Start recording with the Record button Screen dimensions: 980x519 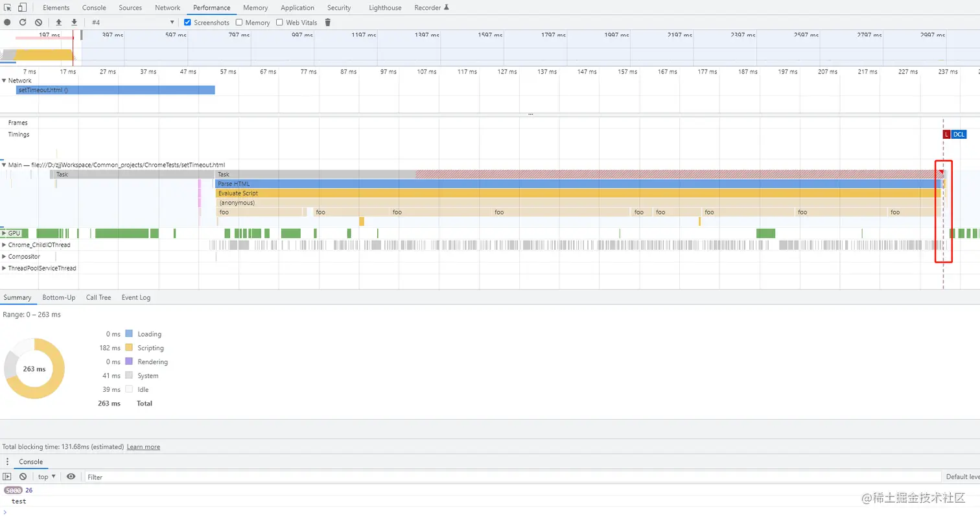(7, 22)
